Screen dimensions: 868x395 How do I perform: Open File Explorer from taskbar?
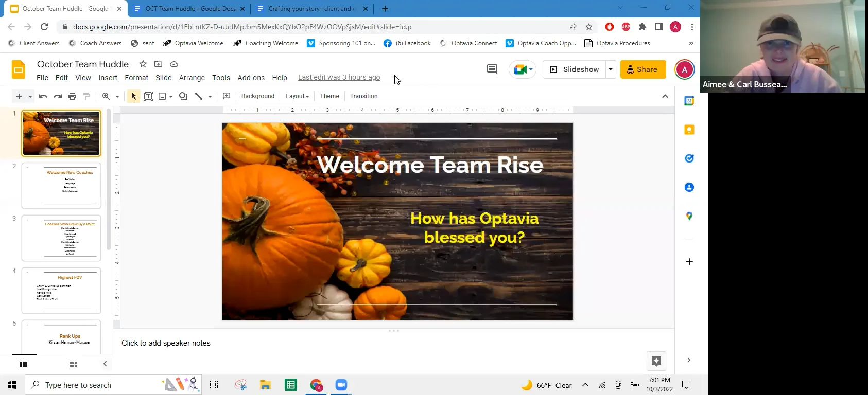(265, 385)
